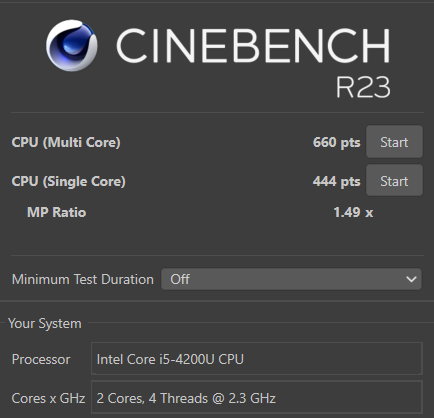The width and height of the screenshot is (434, 418).
Task: Click the CPU (Single Core) label
Action: click(69, 182)
